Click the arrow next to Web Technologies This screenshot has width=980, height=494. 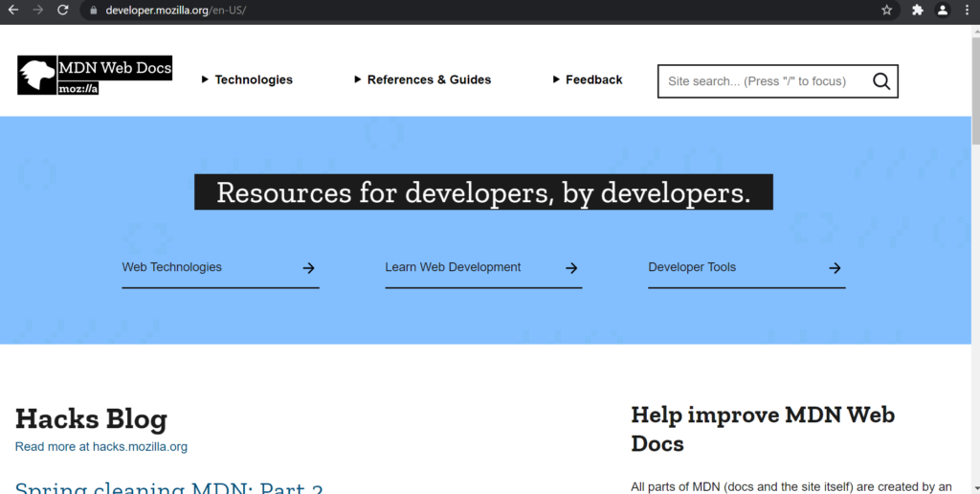pyautogui.click(x=308, y=268)
